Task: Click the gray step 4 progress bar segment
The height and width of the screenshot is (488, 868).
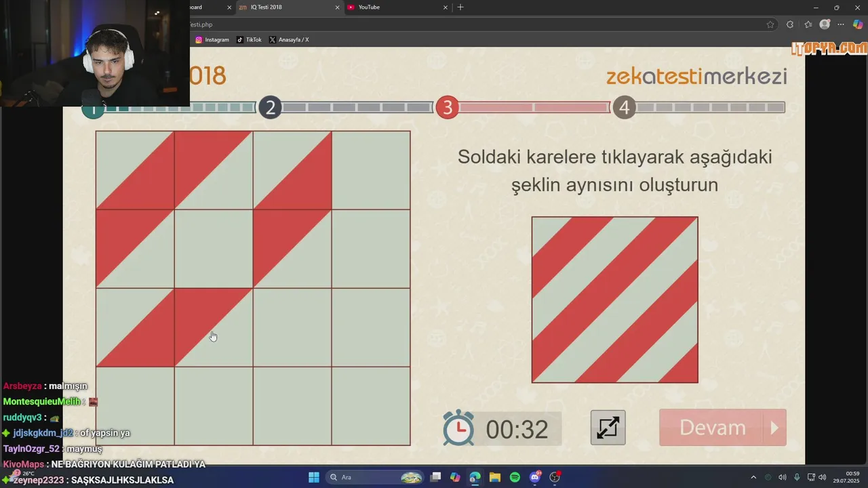Action: coord(711,107)
